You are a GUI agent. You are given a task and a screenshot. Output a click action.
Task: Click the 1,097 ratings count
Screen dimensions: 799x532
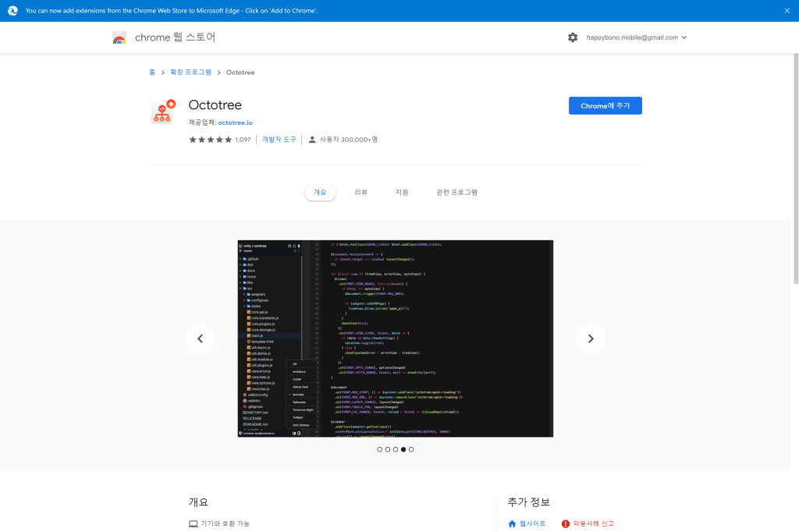(243, 140)
